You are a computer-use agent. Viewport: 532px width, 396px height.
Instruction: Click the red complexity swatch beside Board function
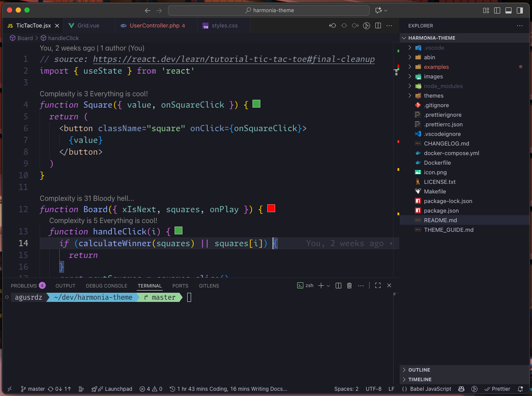[271, 209]
